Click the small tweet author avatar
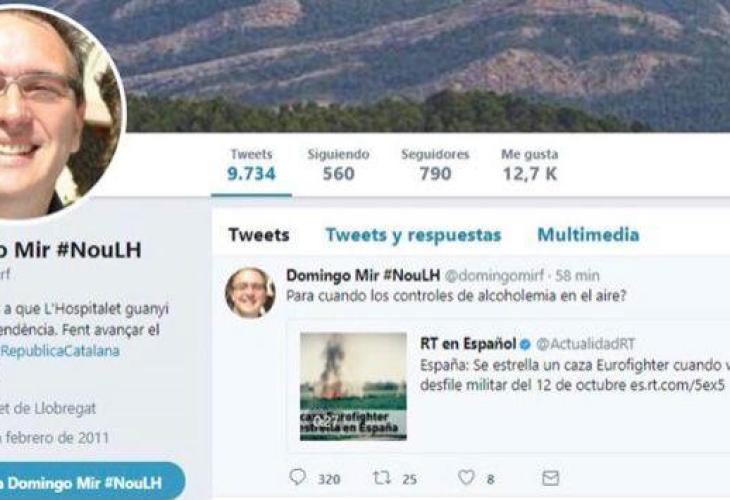This screenshot has height=500, width=730. (x=250, y=292)
